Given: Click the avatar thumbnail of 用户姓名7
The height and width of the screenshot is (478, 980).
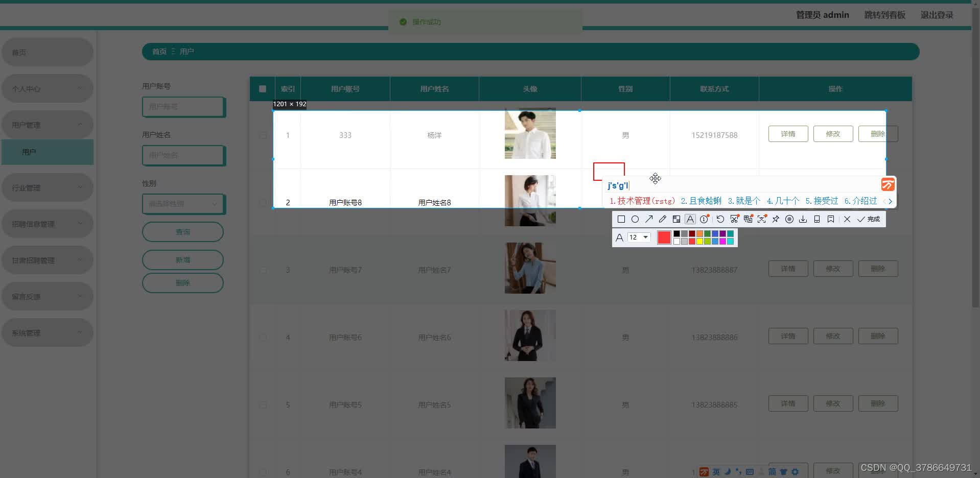Looking at the screenshot, I should click(530, 268).
